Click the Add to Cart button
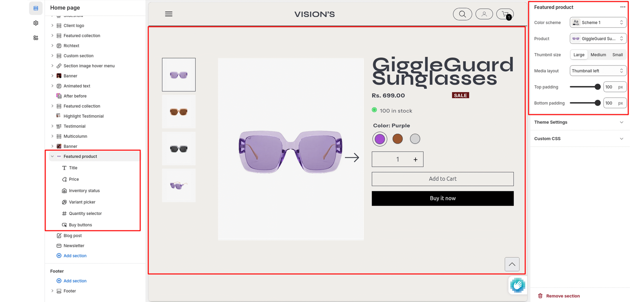The image size is (644, 302). [442, 179]
